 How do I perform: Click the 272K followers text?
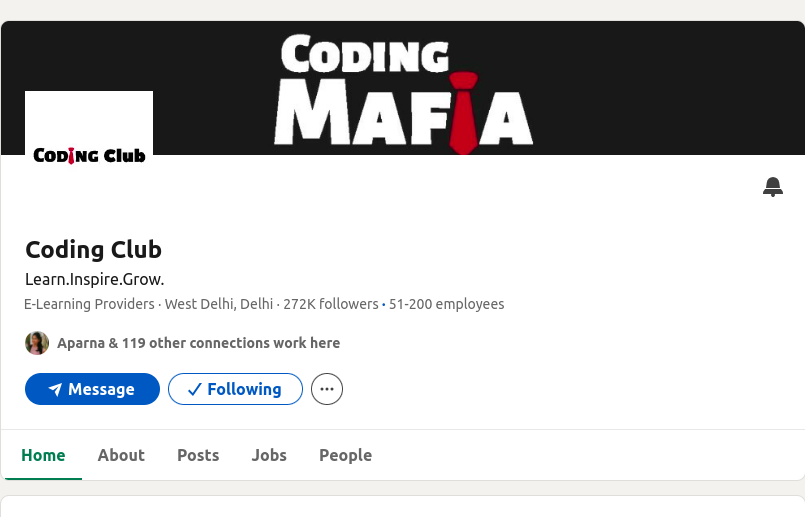coord(330,304)
